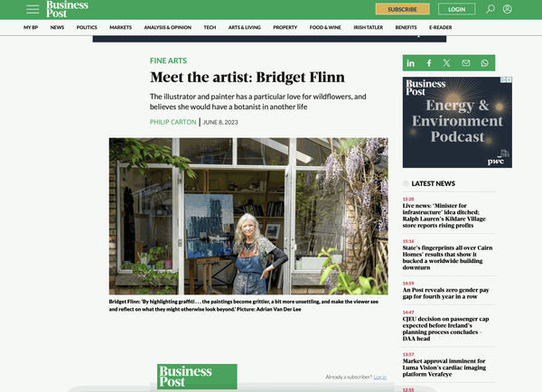Share article on LinkedIn
The width and height of the screenshot is (542, 392).
click(x=410, y=63)
